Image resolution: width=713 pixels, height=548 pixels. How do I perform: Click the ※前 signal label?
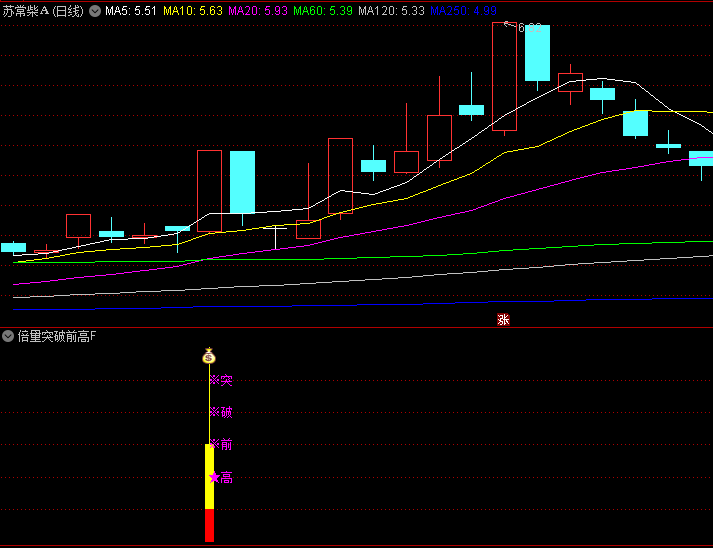click(x=220, y=445)
